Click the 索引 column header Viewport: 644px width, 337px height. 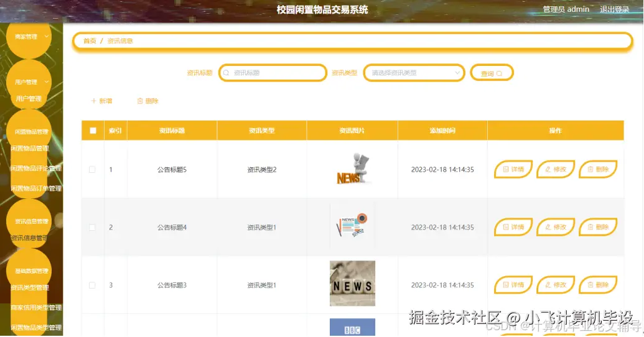click(115, 131)
